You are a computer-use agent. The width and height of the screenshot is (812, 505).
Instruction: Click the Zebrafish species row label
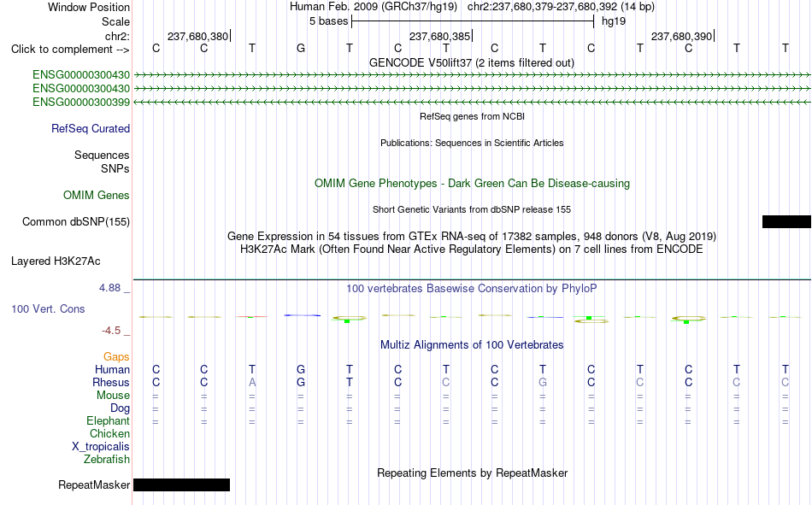pos(107,460)
